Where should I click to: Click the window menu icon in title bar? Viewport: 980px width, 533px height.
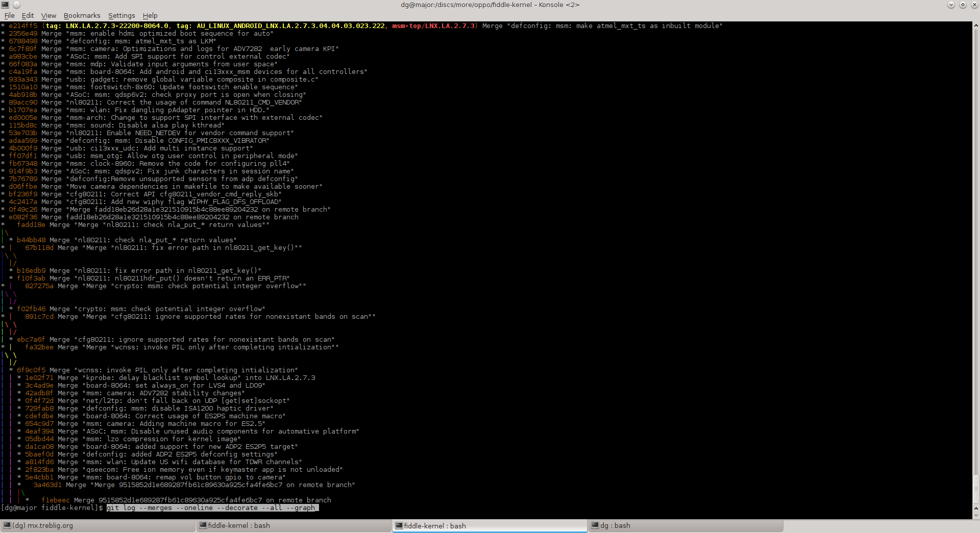pos(5,5)
